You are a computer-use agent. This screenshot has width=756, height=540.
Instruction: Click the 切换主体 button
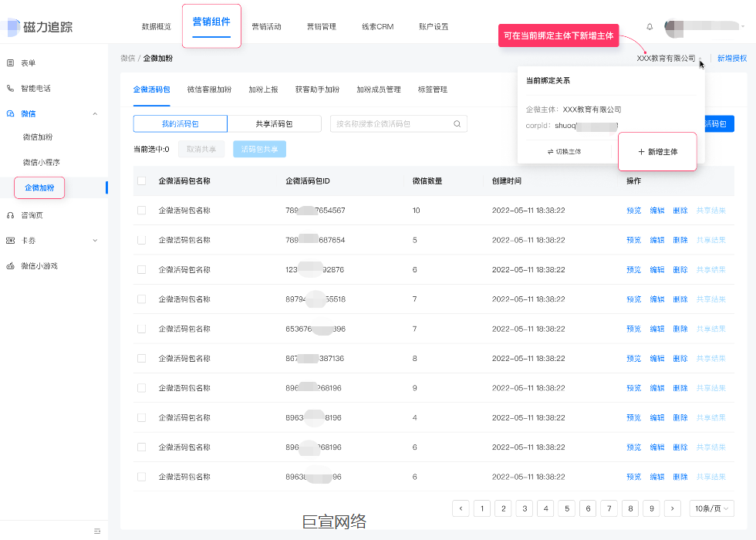(x=564, y=152)
